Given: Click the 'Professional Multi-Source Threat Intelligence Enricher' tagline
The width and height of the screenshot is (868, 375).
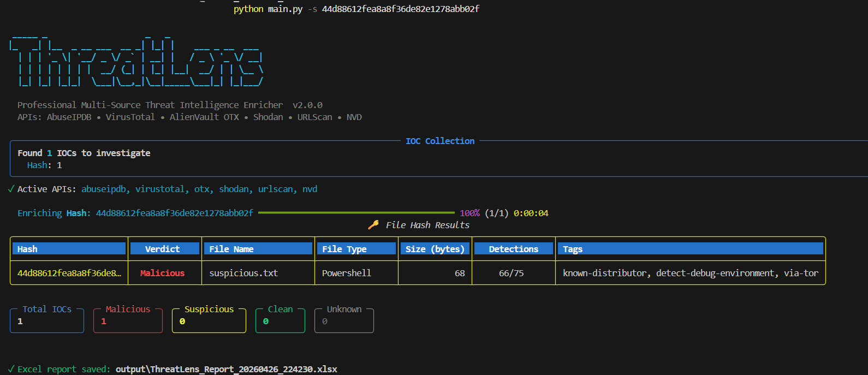Looking at the screenshot, I should (x=150, y=105).
